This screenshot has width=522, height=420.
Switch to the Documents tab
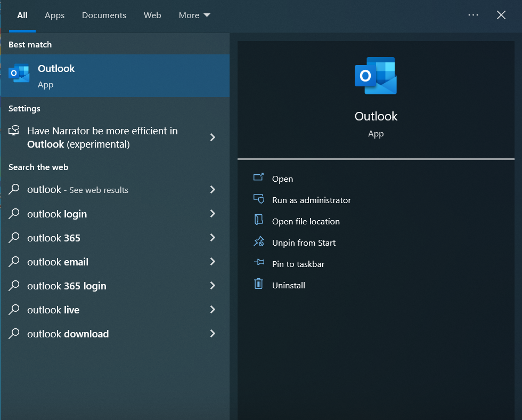click(104, 15)
